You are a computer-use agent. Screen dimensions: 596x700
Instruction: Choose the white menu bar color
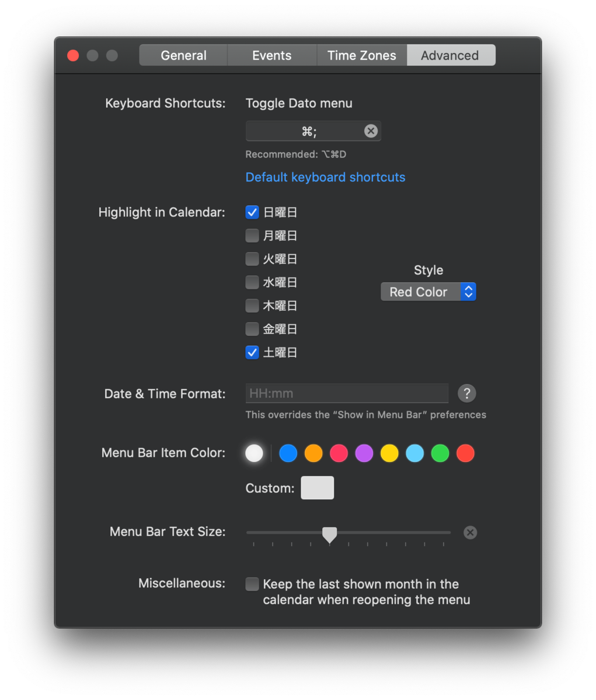click(x=254, y=453)
